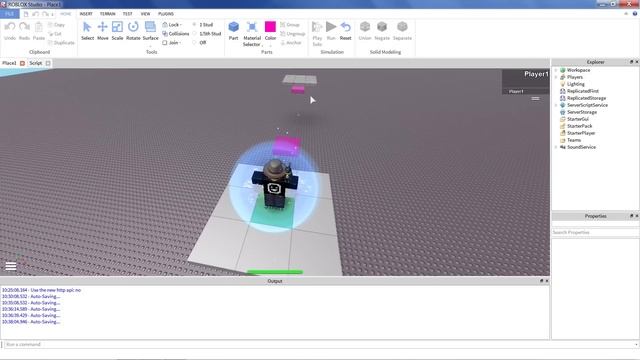Expand the SoundService node
The height and width of the screenshot is (360, 640).
point(556,147)
